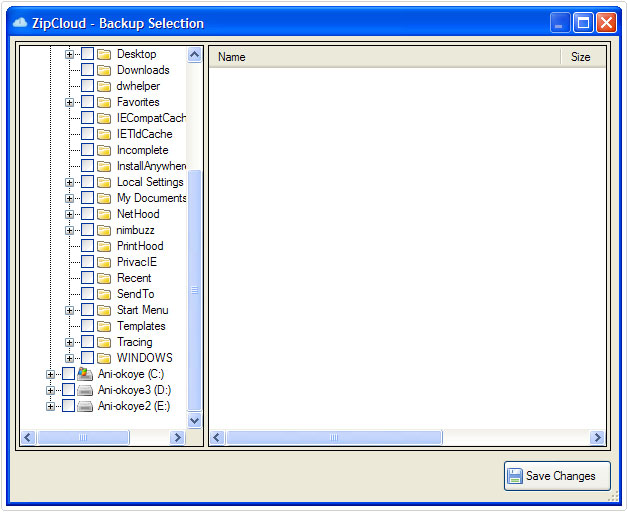Click file list scrollbar left arrow

tap(217, 437)
